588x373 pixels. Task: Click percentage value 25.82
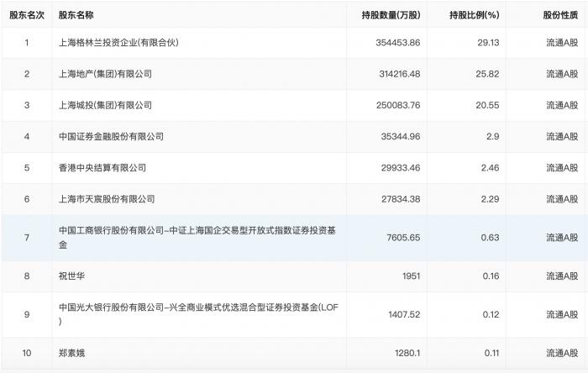(x=487, y=74)
